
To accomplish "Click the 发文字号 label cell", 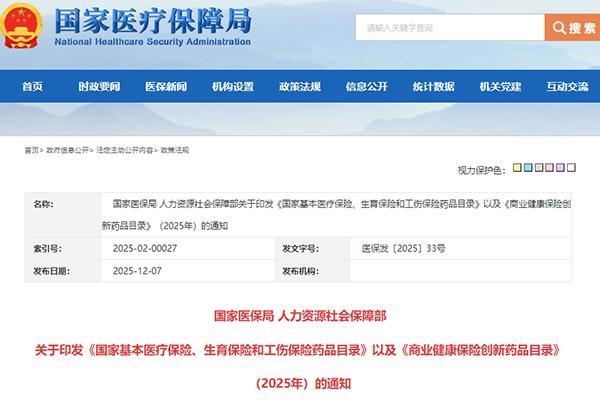I will (x=313, y=248).
